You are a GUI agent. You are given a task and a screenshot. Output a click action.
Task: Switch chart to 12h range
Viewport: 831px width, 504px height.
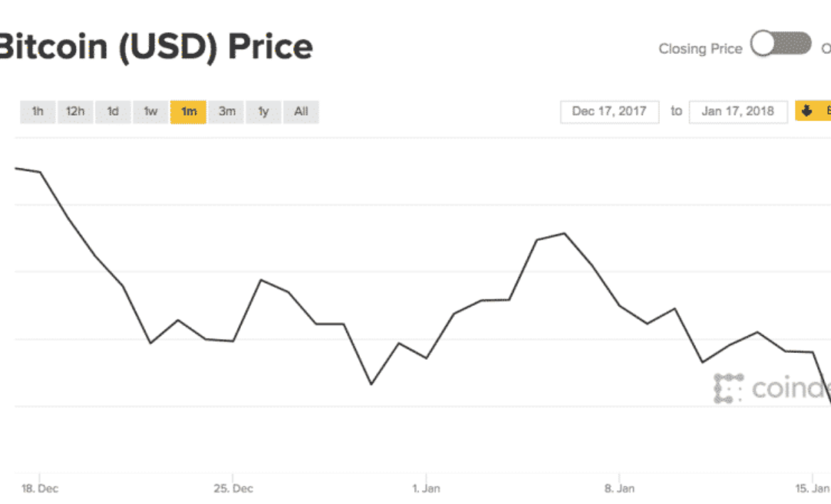pyautogui.click(x=75, y=111)
